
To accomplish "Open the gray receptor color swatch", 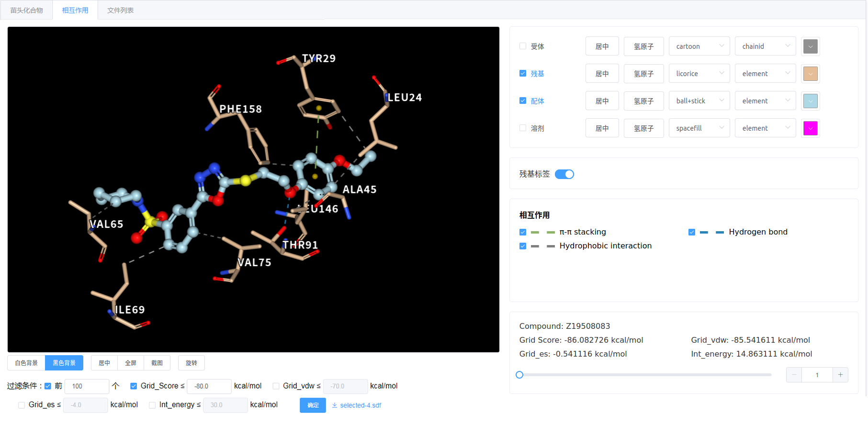I will click(811, 46).
